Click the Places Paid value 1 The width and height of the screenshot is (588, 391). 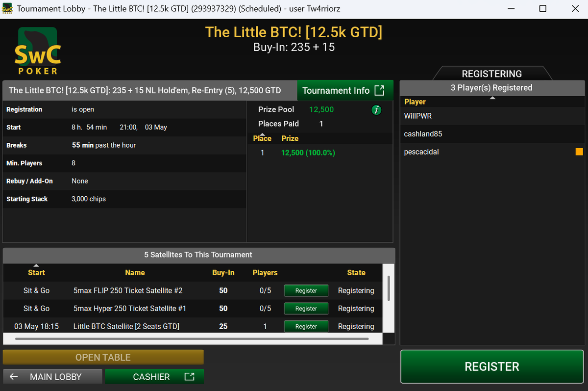pyautogui.click(x=321, y=124)
